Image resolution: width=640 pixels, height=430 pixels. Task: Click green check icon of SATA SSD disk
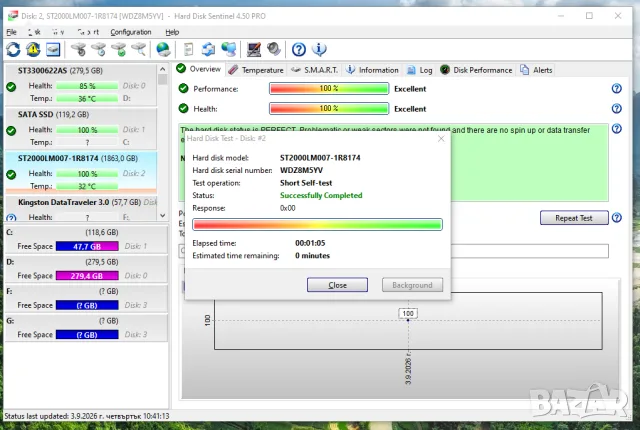(x=11, y=131)
